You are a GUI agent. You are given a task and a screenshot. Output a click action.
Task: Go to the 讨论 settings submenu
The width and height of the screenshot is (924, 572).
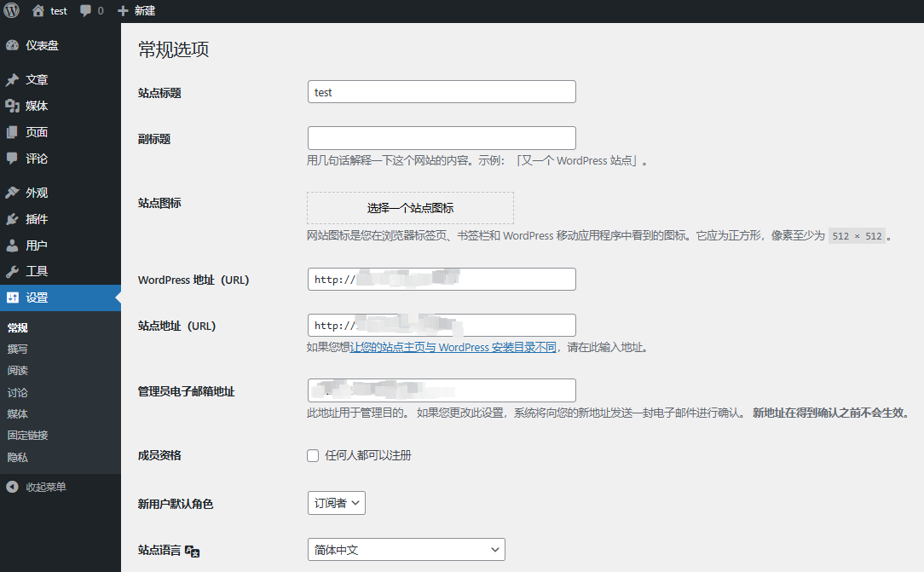(x=18, y=392)
